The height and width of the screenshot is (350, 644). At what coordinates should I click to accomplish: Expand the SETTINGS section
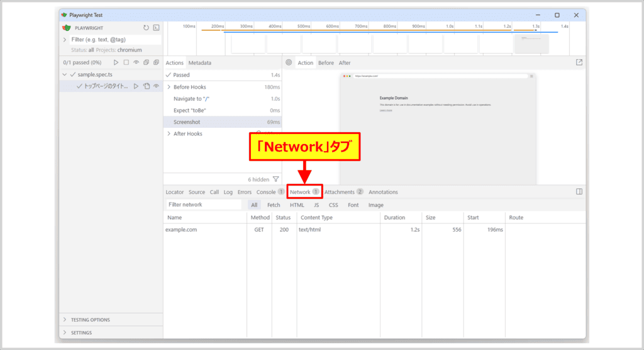point(64,332)
